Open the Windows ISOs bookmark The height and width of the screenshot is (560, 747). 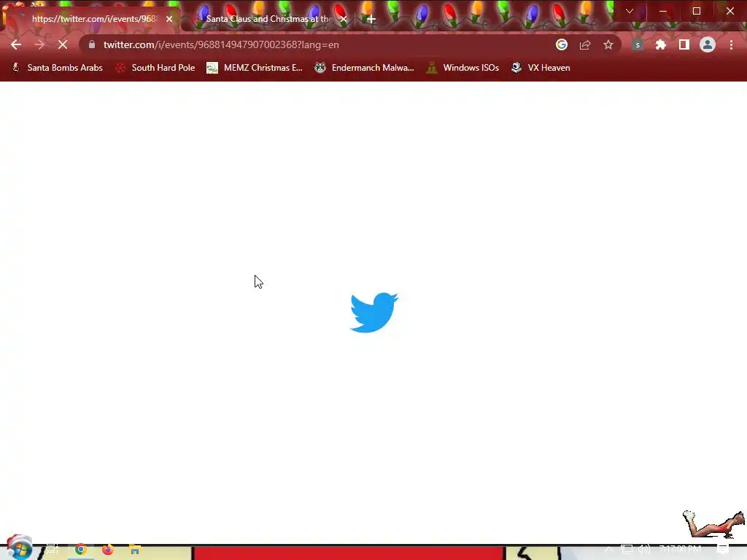pyautogui.click(x=462, y=68)
